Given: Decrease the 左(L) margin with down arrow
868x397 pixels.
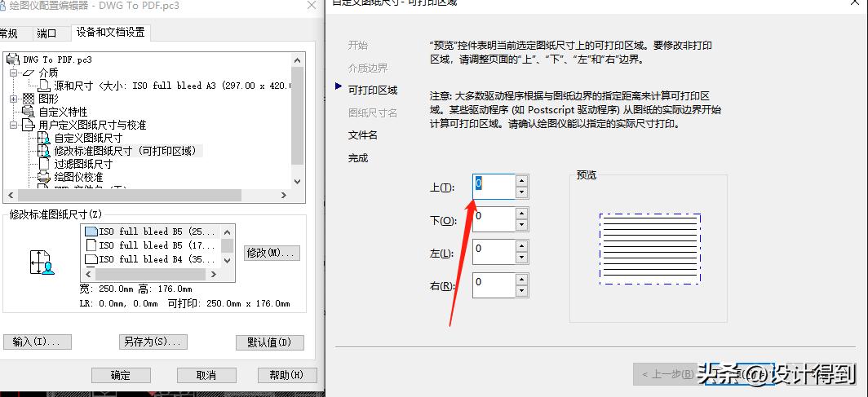Looking at the screenshot, I should pyautogui.click(x=521, y=258).
